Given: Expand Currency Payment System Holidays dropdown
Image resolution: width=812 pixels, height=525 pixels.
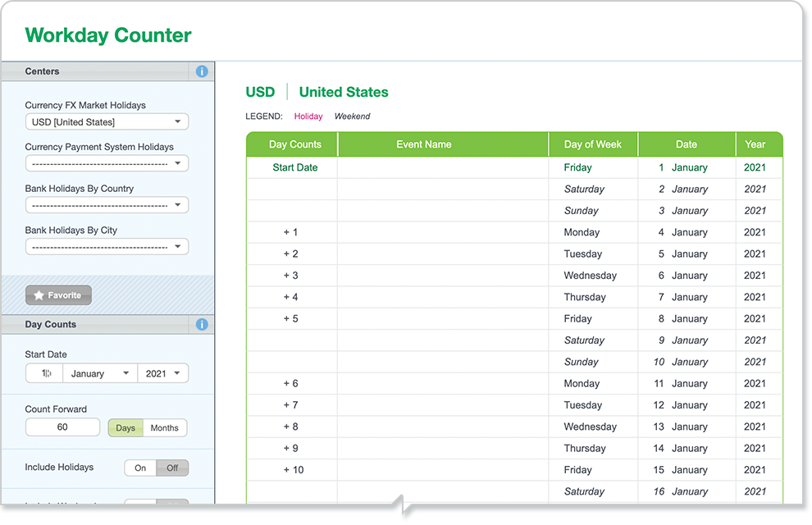Looking at the screenshot, I should tap(107, 163).
